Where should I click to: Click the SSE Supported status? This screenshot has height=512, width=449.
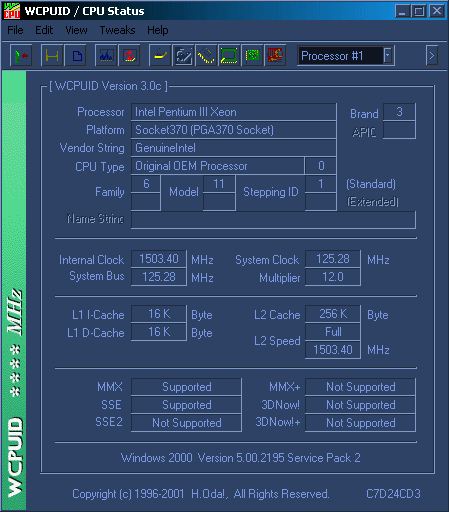(186, 405)
